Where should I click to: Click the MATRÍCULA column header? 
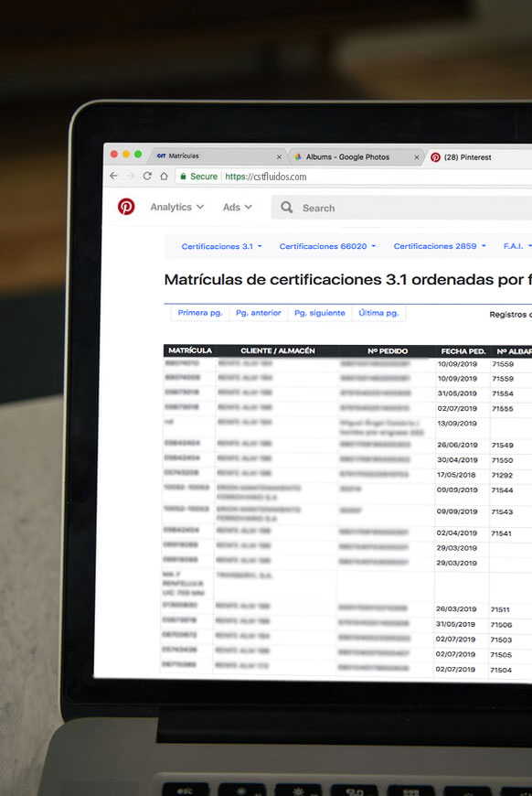tap(190, 350)
